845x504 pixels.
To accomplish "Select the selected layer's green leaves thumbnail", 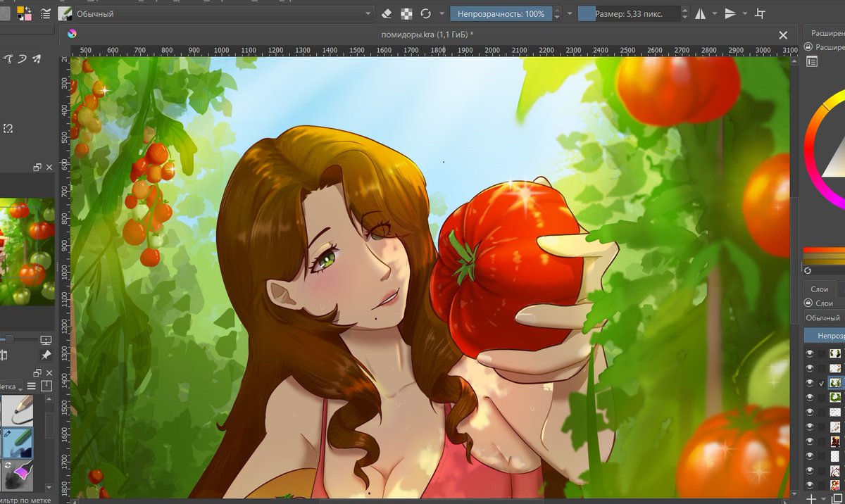I will (836, 382).
